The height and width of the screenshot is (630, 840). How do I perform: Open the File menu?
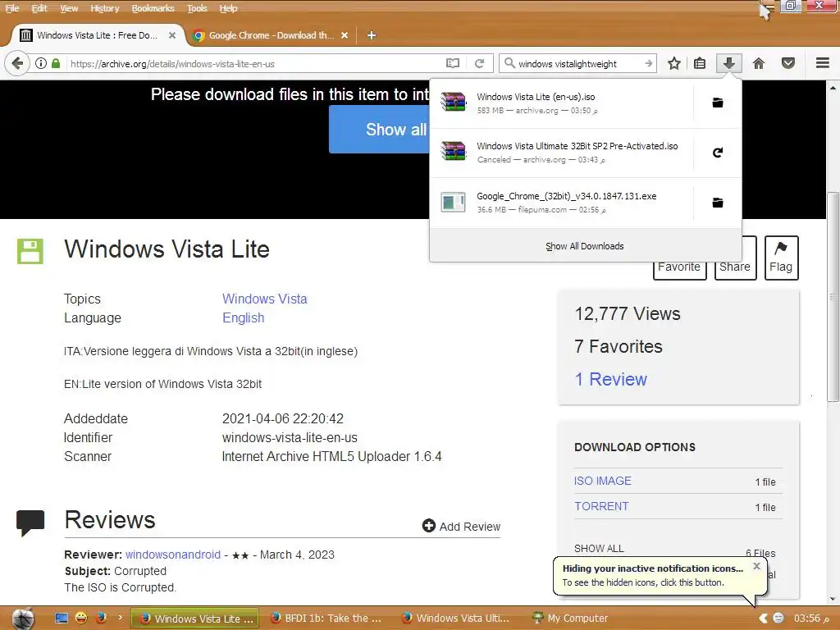tap(12, 8)
